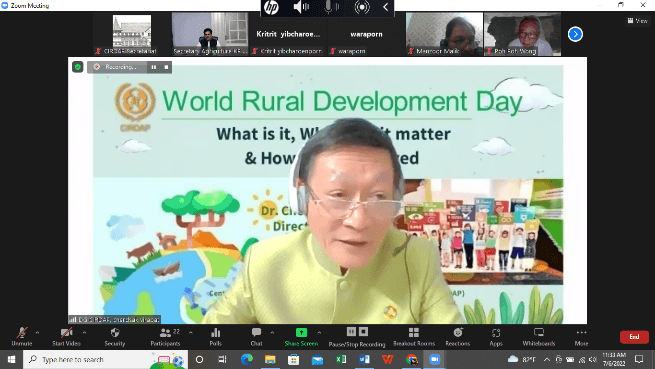Select the Kritrit yibcharoenporn participant tile
Viewport: 655px width, 369px height.
[288, 34]
